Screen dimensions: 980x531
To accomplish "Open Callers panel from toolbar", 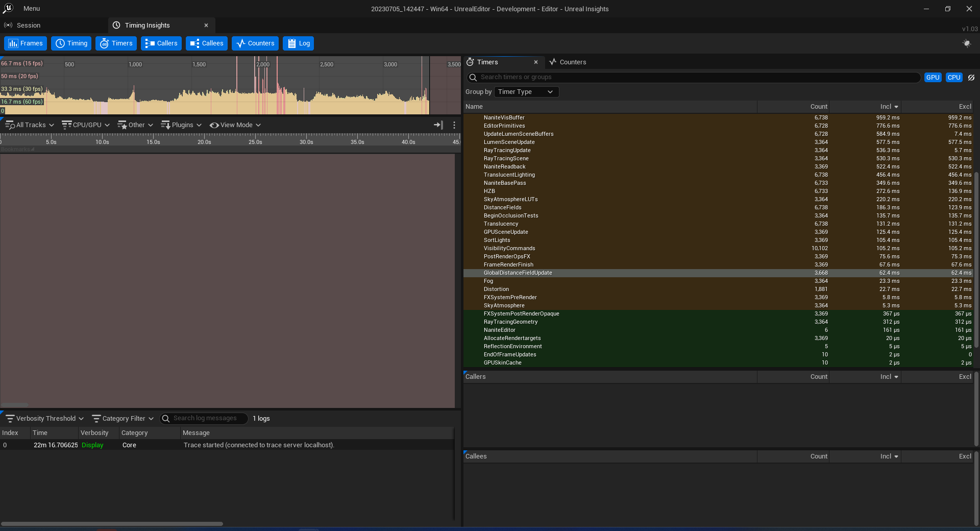I will [161, 43].
